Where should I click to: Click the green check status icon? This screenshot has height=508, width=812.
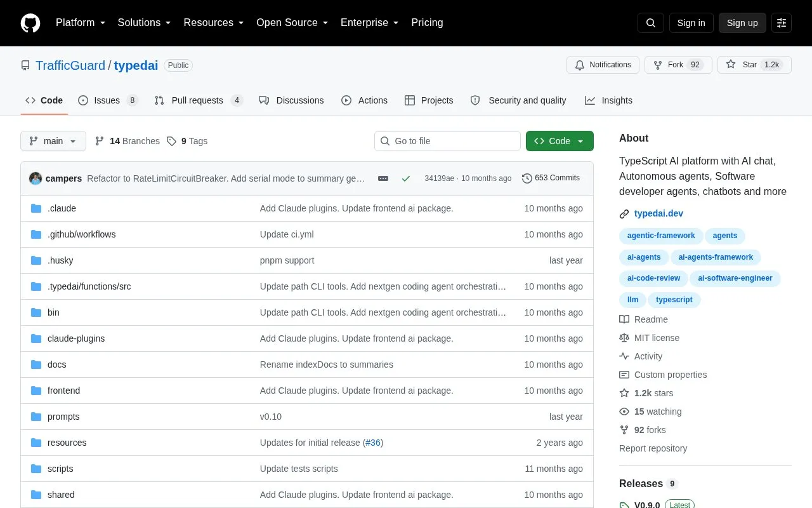click(406, 178)
